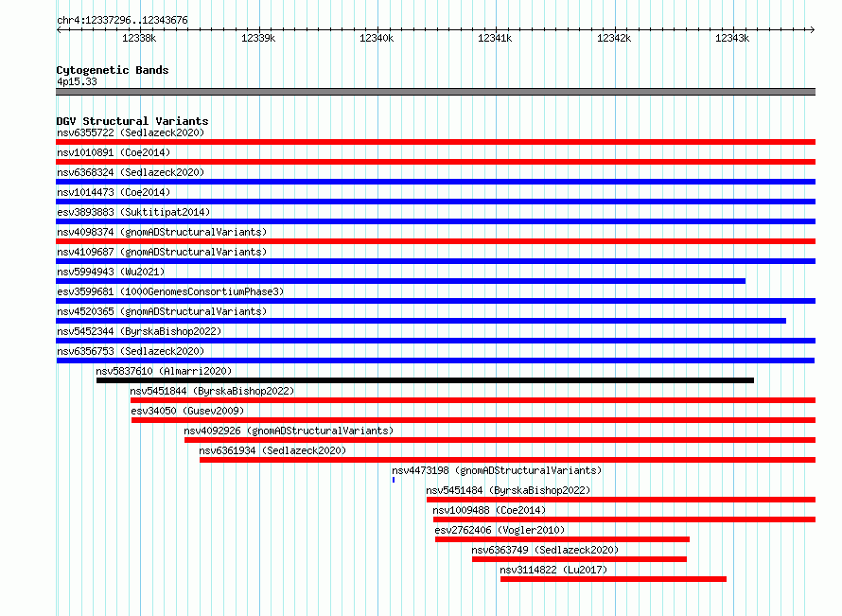This screenshot has height=616, width=842.
Task: Open variant nsv1010891 (Coe2014) label
Action: (114, 152)
